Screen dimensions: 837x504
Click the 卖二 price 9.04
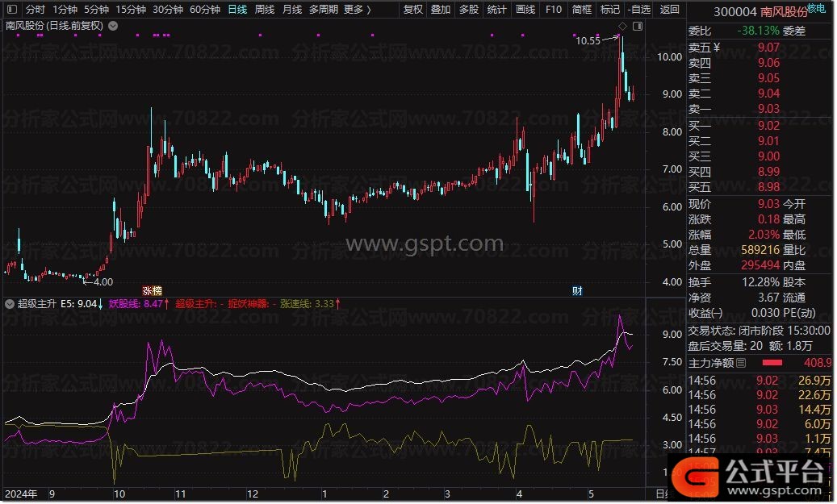(x=768, y=94)
